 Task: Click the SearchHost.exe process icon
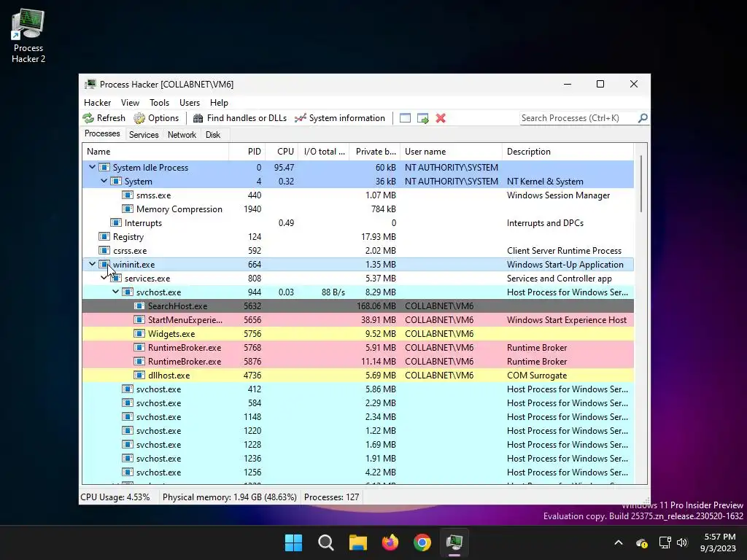[x=139, y=306]
